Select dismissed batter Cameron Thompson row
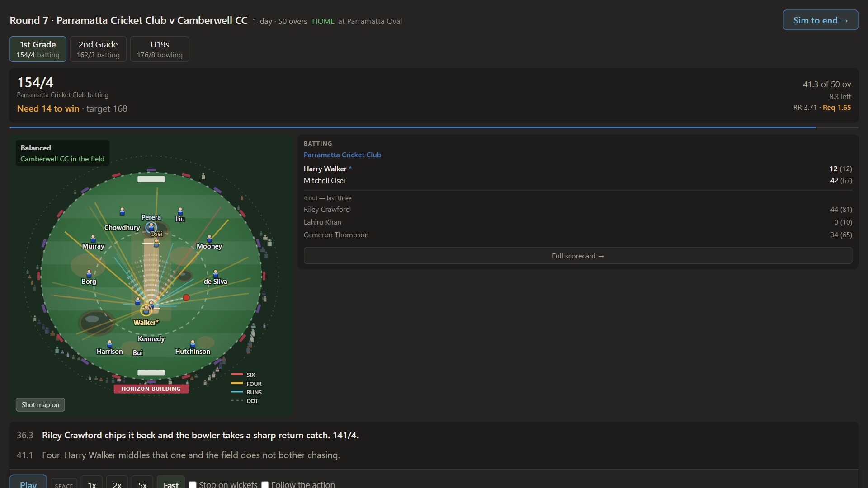 tap(578, 235)
